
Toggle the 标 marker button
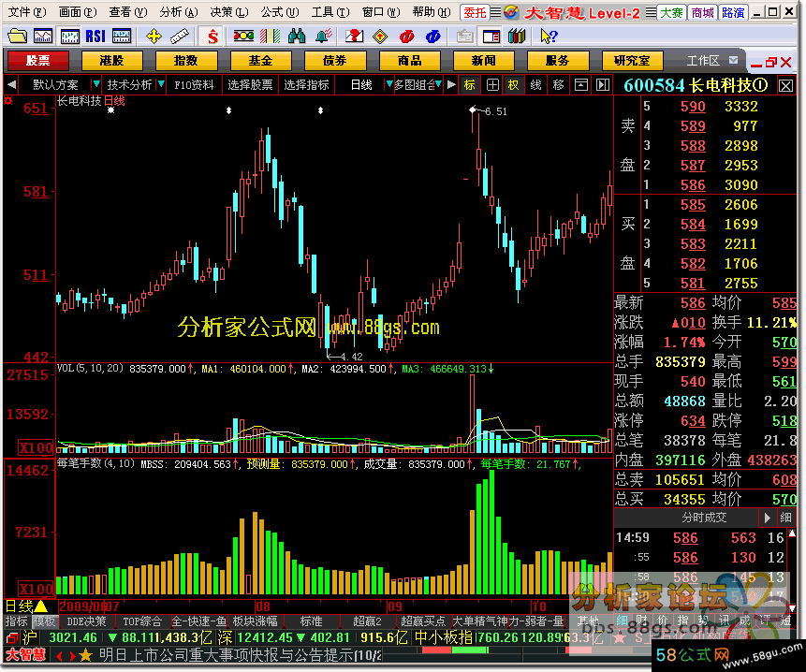pyautogui.click(x=469, y=85)
